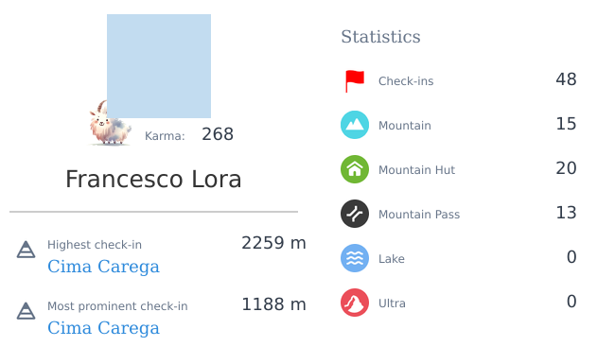615x364 pixels.
Task: Click the Statistics heading
Action: coord(380,37)
